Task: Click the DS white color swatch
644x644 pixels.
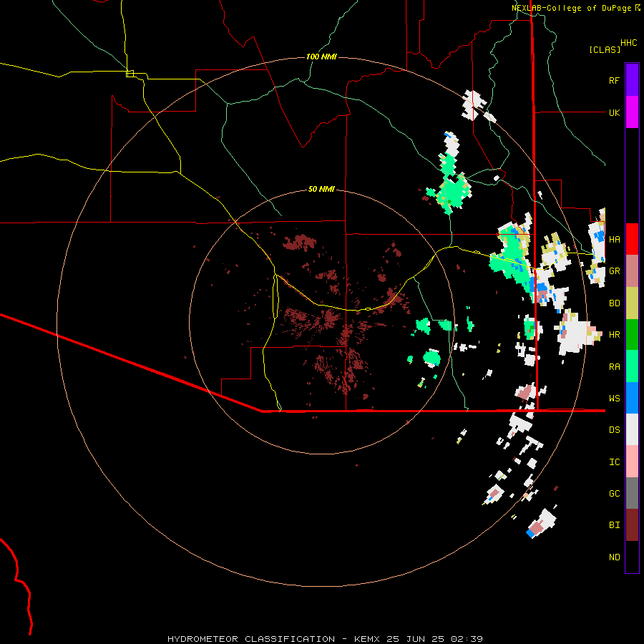Action: pos(632,429)
